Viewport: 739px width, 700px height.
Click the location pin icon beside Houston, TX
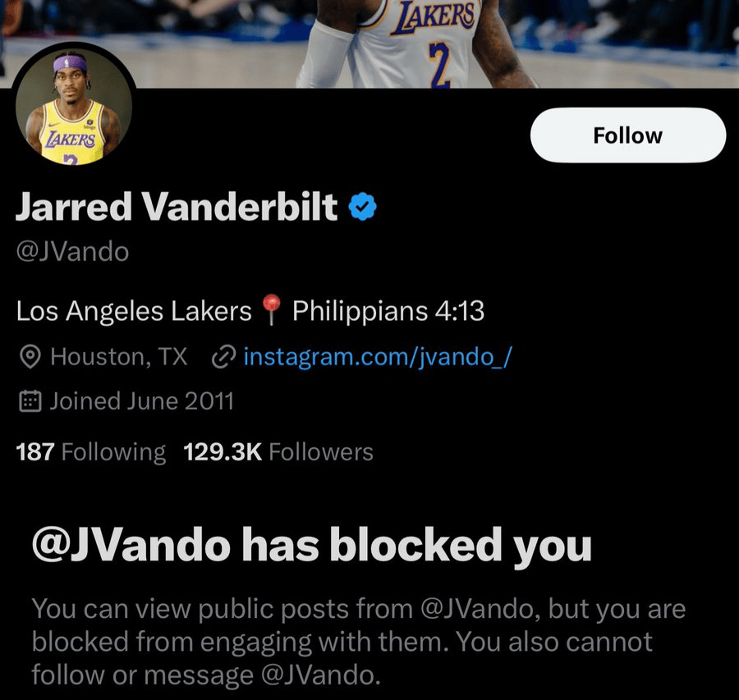(30, 357)
